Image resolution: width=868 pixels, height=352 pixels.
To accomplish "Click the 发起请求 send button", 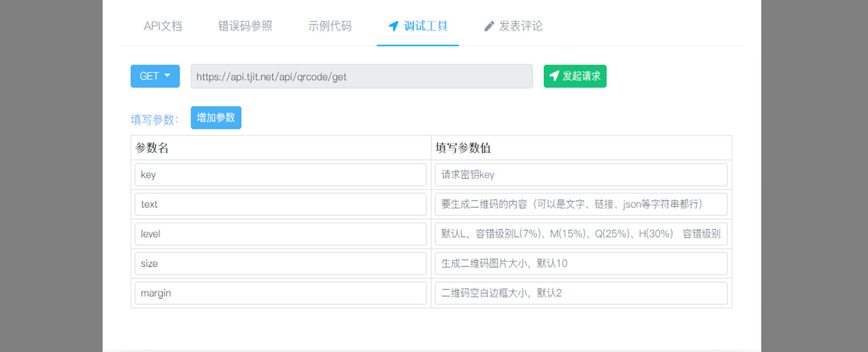I will [575, 76].
